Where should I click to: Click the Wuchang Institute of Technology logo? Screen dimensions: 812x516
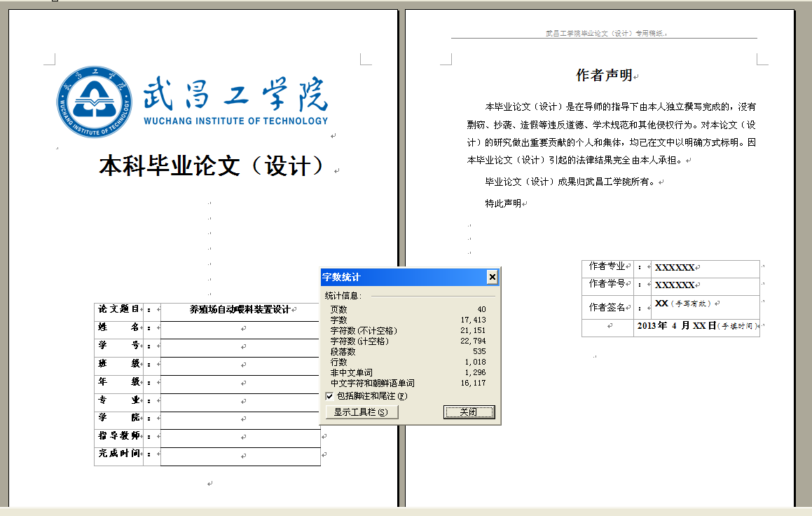94,102
